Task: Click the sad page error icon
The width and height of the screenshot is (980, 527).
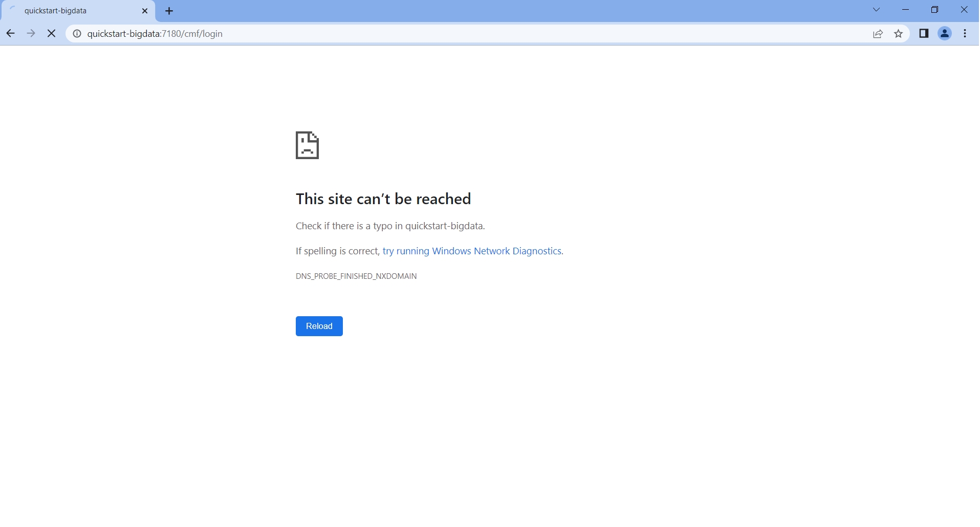Action: (307, 145)
